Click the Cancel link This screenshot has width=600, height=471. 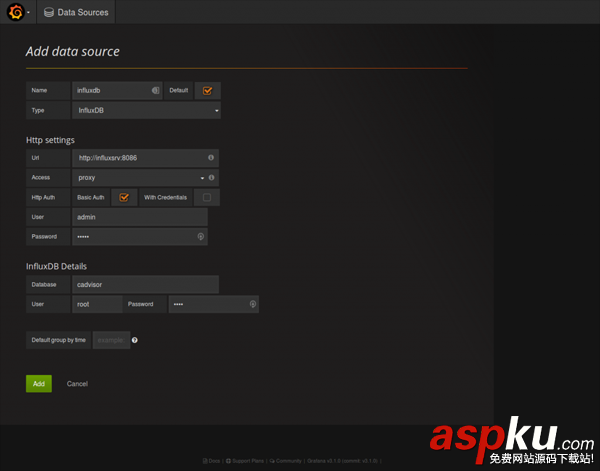pyautogui.click(x=77, y=384)
